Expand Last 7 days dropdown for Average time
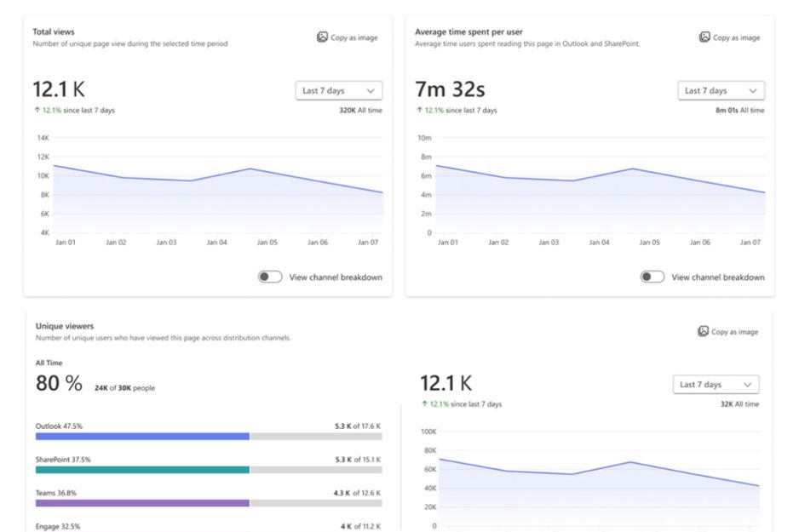The height and width of the screenshot is (532, 799). (x=721, y=90)
